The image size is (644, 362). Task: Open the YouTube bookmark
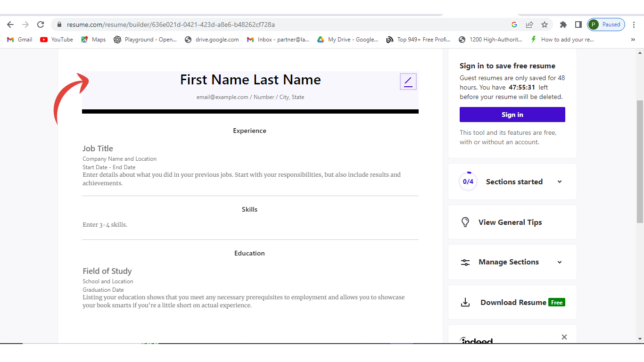(x=57, y=40)
